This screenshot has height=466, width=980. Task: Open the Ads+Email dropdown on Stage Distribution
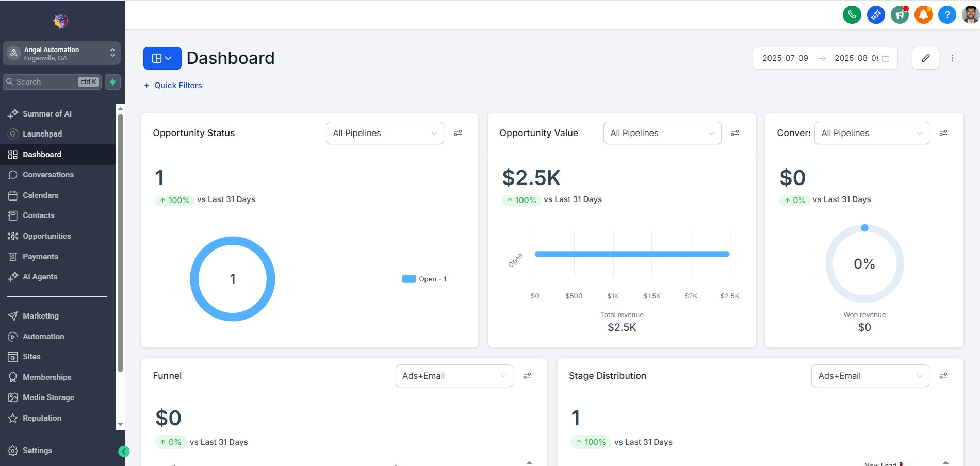(870, 376)
